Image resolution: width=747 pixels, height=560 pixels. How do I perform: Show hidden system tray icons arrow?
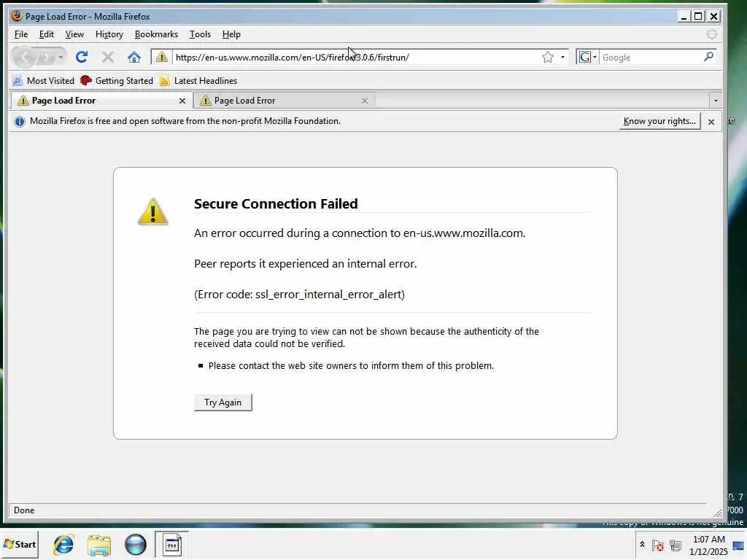(x=642, y=544)
